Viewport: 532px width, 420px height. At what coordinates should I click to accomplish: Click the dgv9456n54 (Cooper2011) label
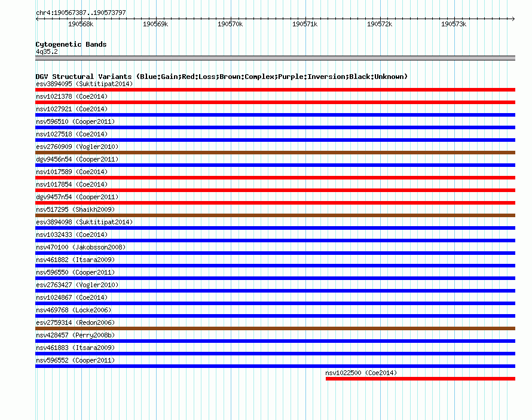click(x=77, y=159)
